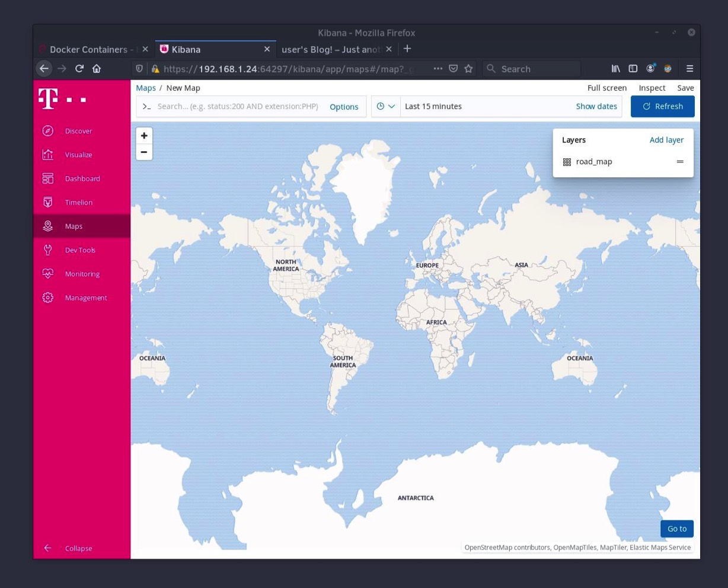Toggle the Firefox sidebar icon
The height and width of the screenshot is (588, 728).
click(x=633, y=69)
